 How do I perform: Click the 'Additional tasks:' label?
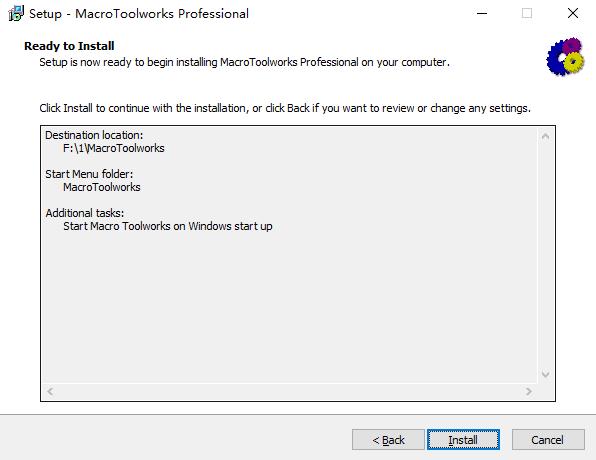(85, 213)
